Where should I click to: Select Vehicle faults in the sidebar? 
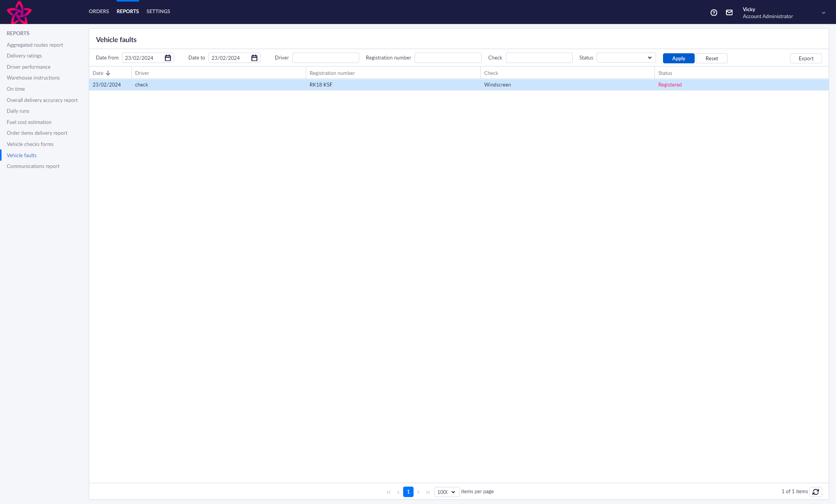22,156
